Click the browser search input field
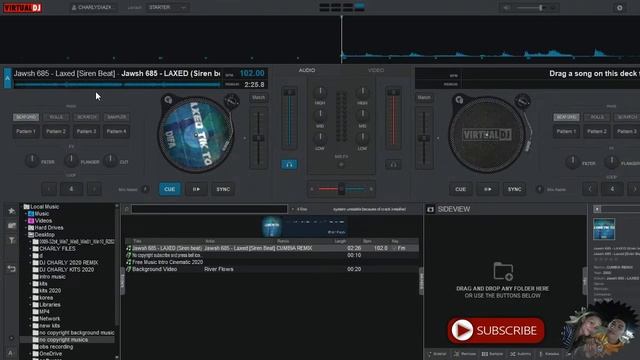This screenshot has width=640, height=360. 209,209
